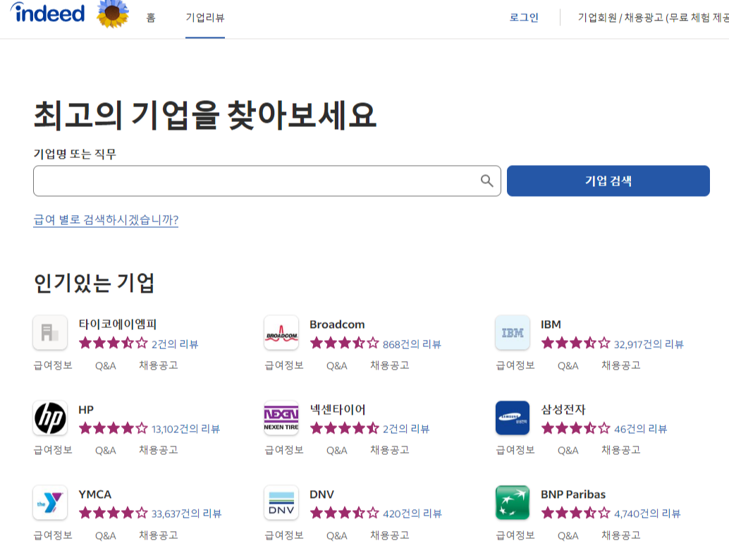The width and height of the screenshot is (729, 560).
Task: Go to 홈 navigation tab
Action: tap(151, 18)
